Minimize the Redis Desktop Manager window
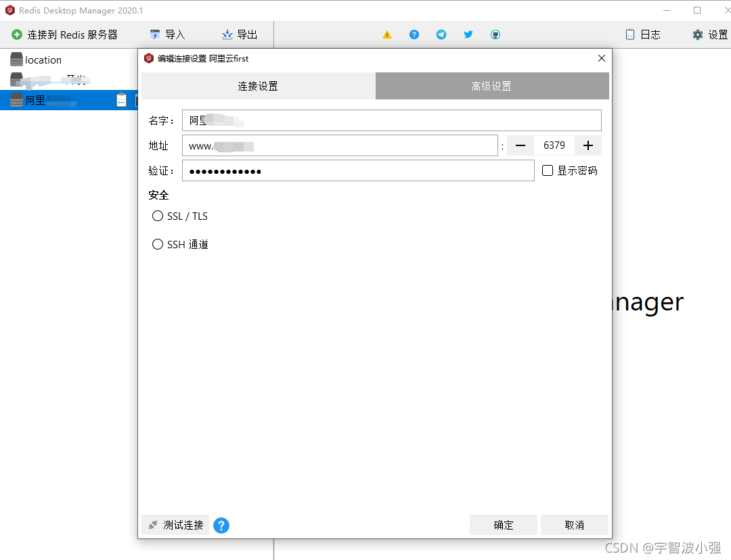Screen dimensions: 731x560 pyautogui.click(x=667, y=10)
